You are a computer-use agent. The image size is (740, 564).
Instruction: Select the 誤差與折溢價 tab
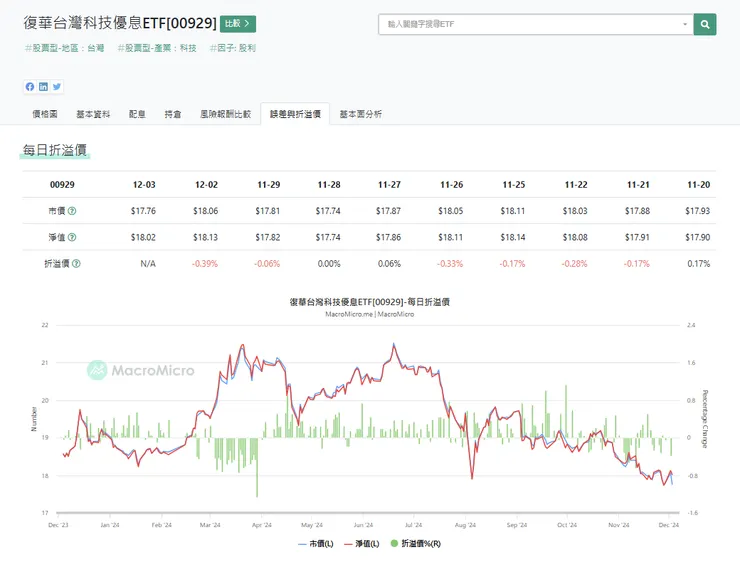(x=295, y=114)
